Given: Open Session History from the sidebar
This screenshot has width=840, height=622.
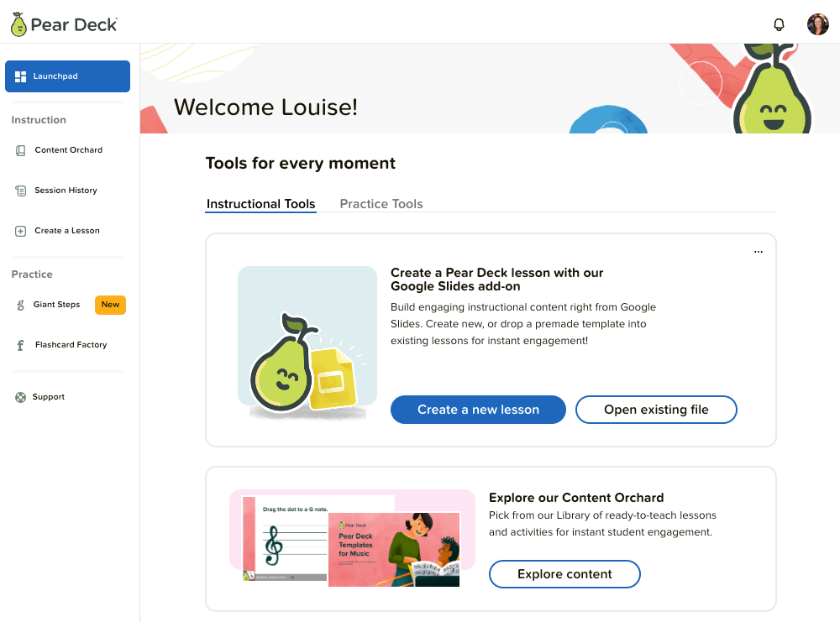Looking at the screenshot, I should 20,190.
